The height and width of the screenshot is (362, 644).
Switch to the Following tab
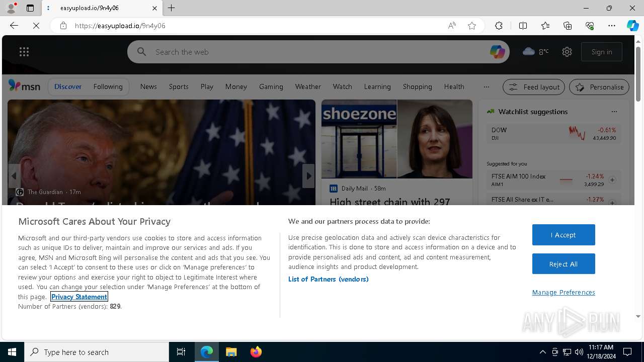(108, 86)
